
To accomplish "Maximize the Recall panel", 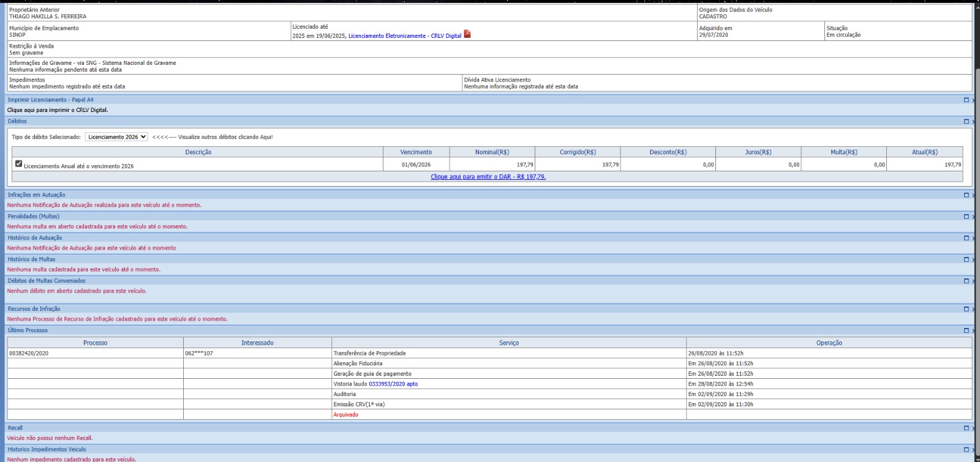I will coord(967,428).
